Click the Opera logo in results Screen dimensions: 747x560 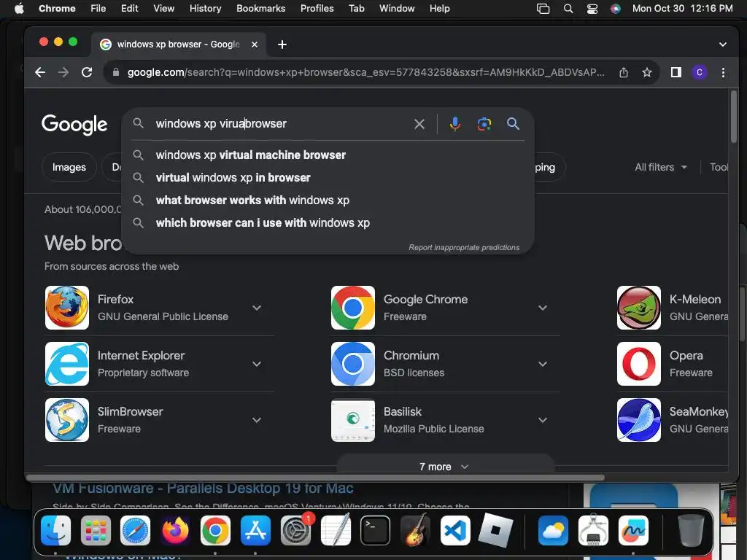639,364
